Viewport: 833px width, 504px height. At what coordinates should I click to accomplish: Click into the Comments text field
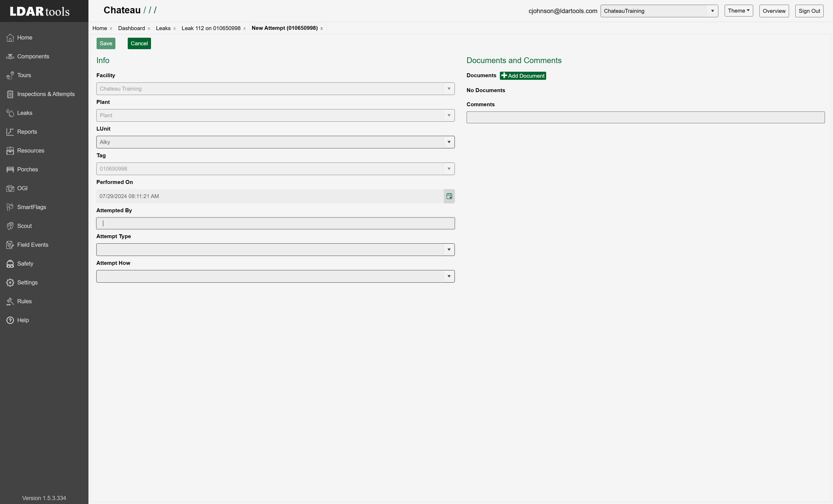click(645, 118)
